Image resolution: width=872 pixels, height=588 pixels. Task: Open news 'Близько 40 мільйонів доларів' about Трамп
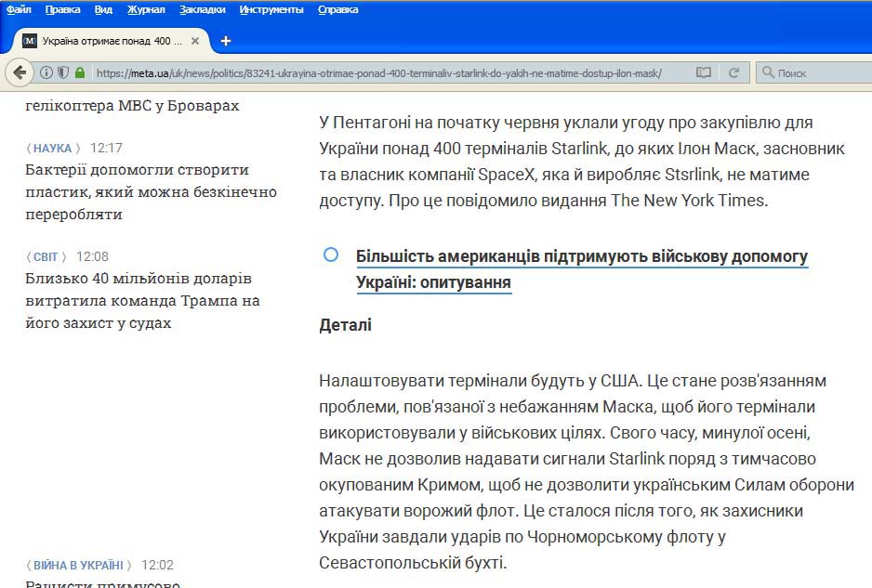pyautogui.click(x=142, y=301)
